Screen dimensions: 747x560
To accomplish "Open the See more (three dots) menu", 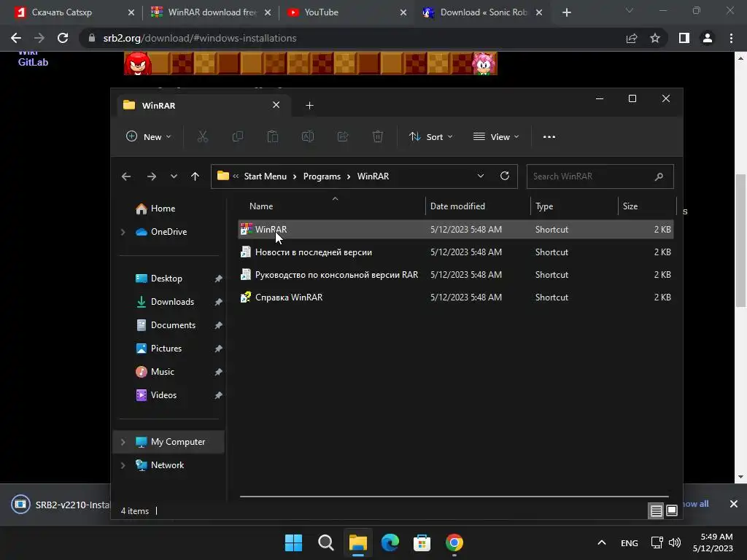I will point(549,136).
